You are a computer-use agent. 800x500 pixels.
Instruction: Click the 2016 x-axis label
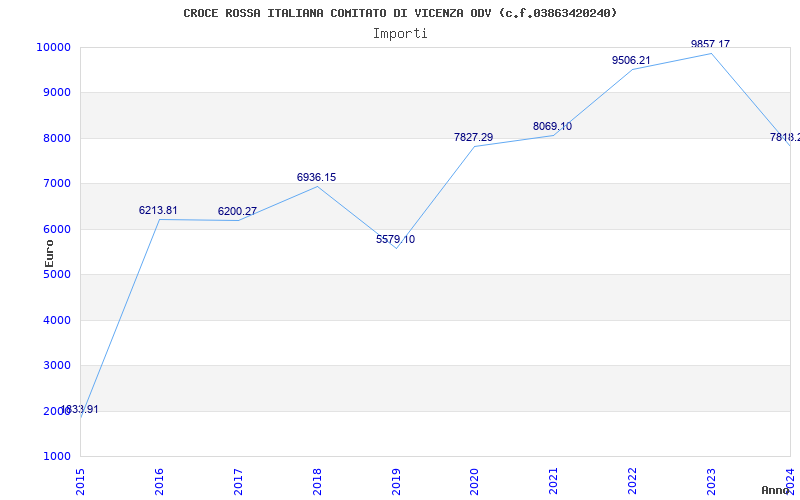point(159,481)
